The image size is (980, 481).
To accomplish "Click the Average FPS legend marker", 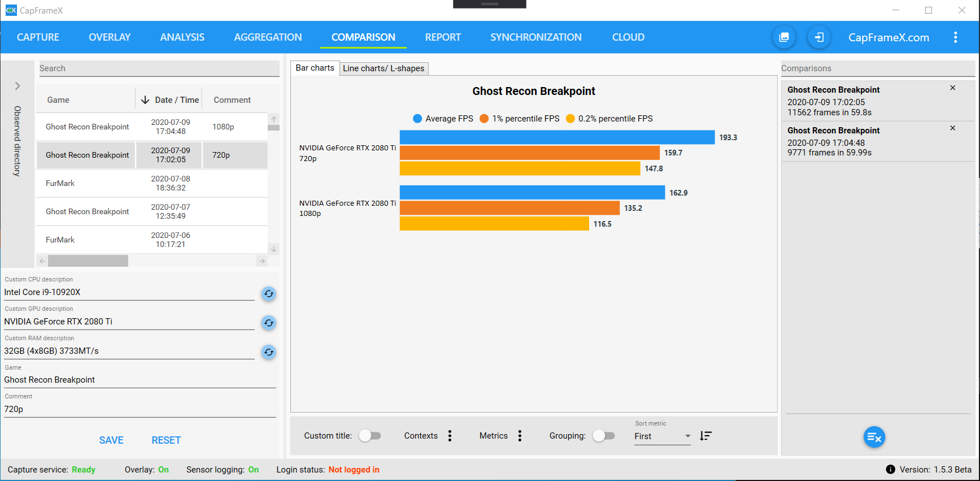I will point(417,119).
